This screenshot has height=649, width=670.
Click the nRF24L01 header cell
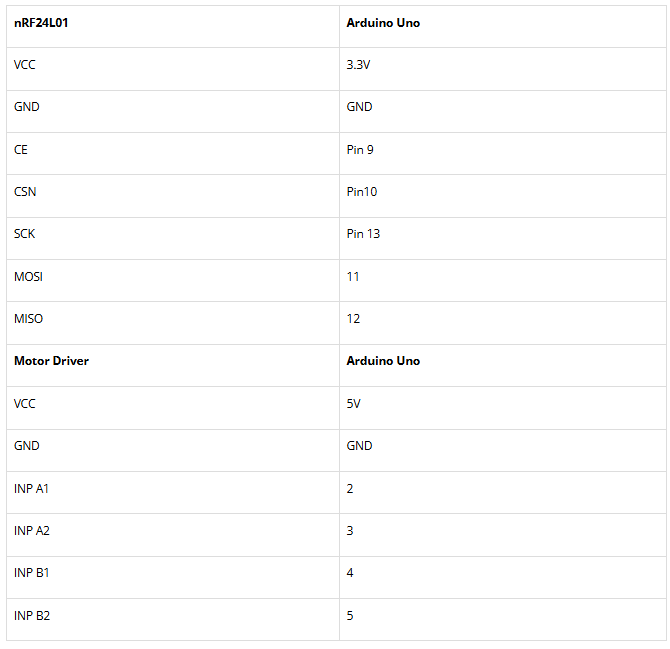[x=41, y=22]
